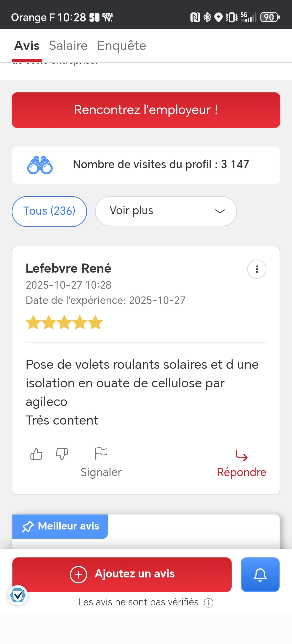This screenshot has width=292, height=644.
Task: Click the reviewer name Lefebvre René
Action: (x=68, y=268)
